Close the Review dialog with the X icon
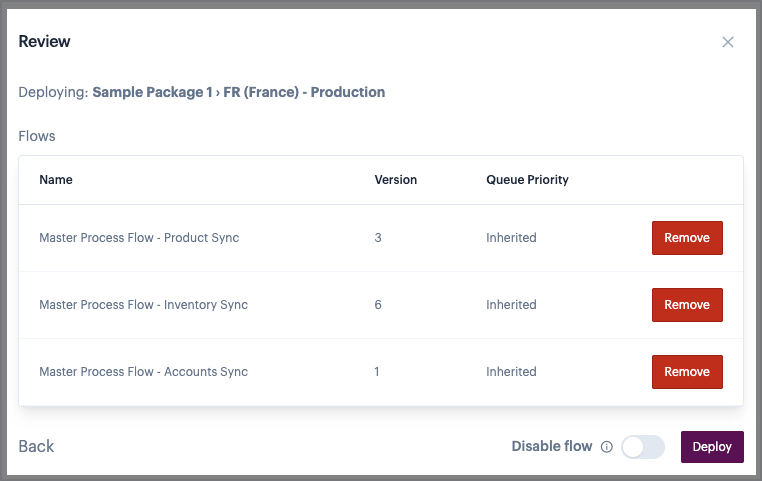The image size is (762, 481). [728, 42]
